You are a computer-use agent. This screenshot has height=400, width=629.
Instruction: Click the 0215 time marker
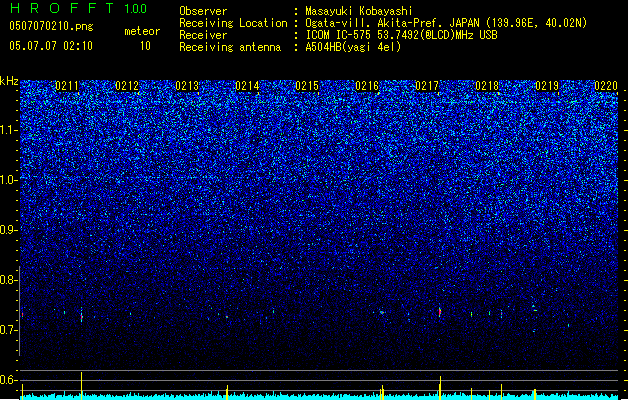307,86
